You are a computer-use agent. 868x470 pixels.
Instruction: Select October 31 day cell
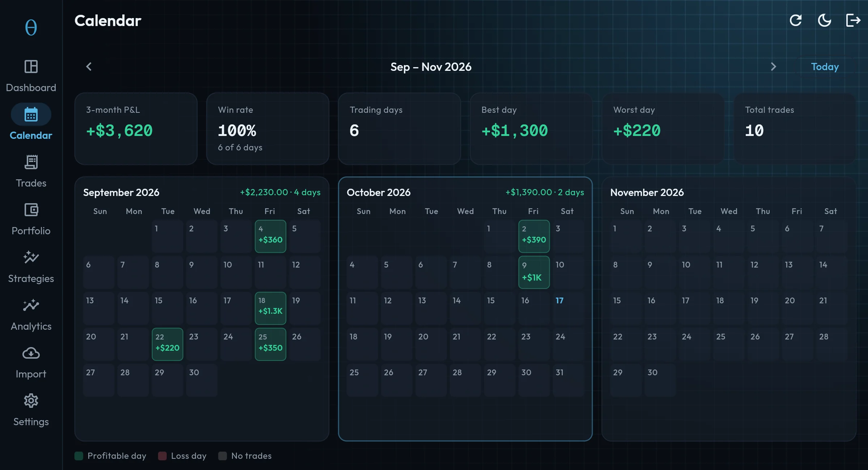pos(569,380)
